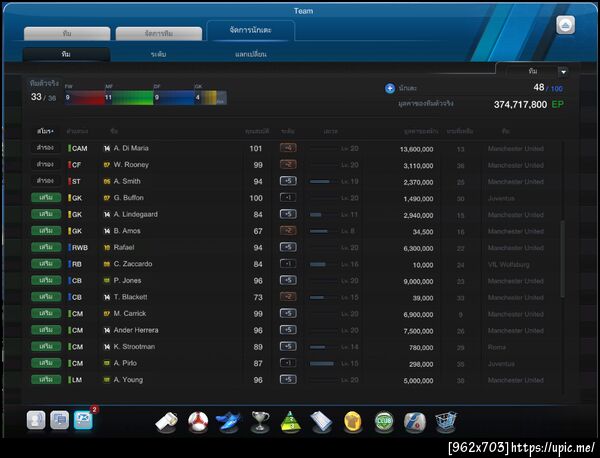Click the blue plus icon to add players
The height and width of the screenshot is (458, 600).
390,88
